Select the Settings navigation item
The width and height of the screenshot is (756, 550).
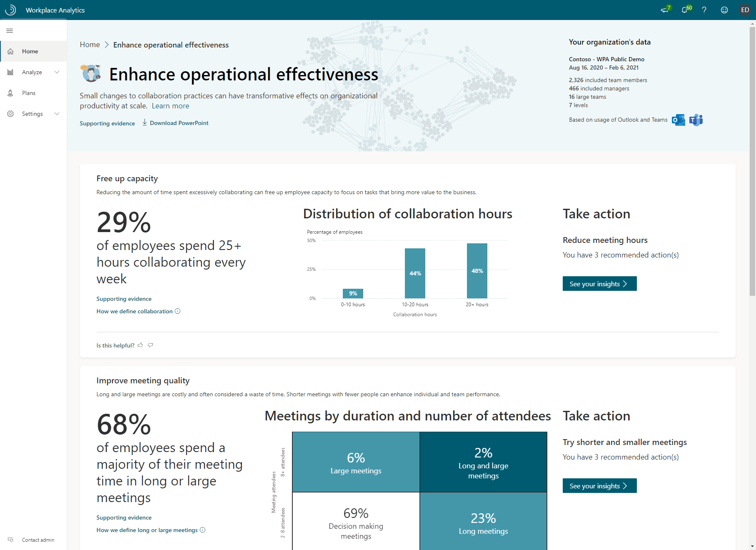[33, 114]
